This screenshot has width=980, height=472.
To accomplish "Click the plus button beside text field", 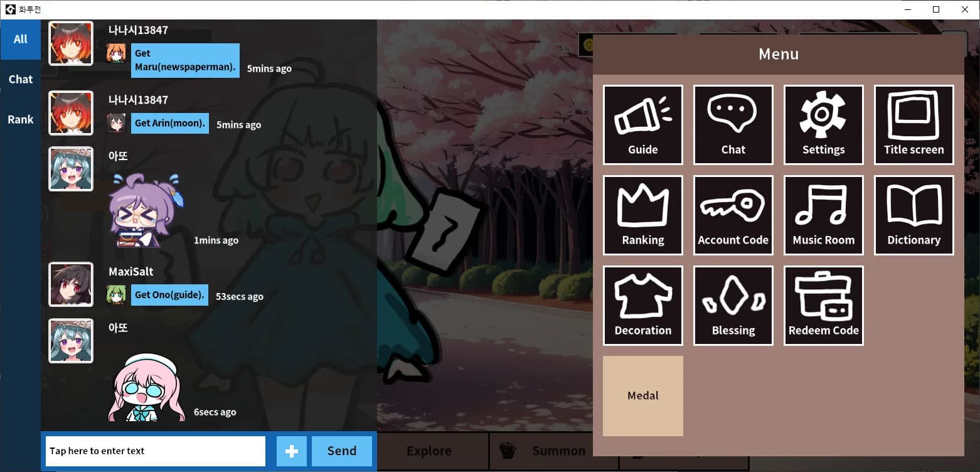I will pyautogui.click(x=292, y=451).
